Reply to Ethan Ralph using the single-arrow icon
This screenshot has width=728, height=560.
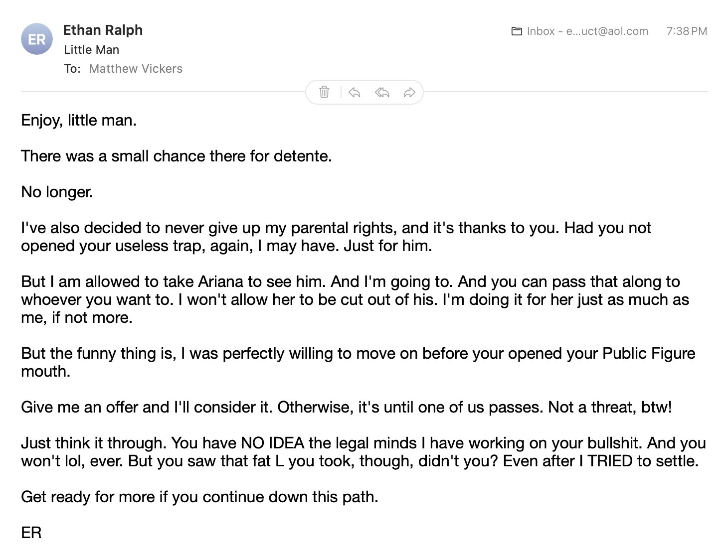(x=354, y=92)
